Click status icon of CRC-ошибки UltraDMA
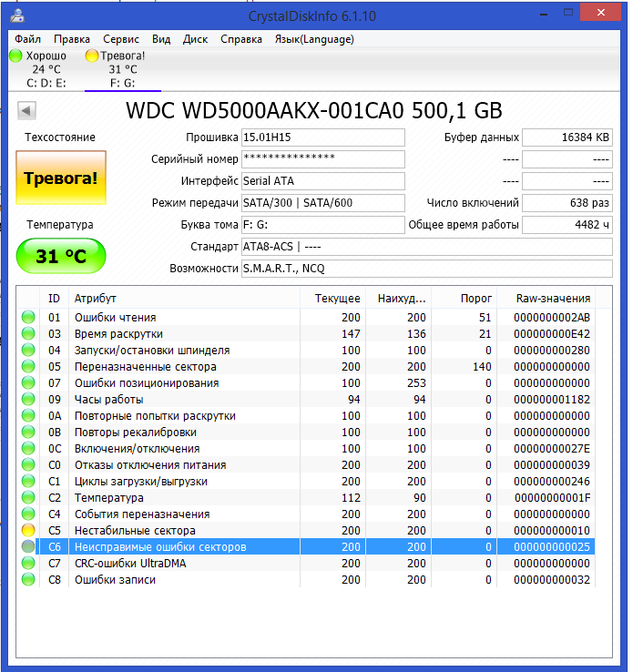Screen dimensions: 633x672 (28, 563)
